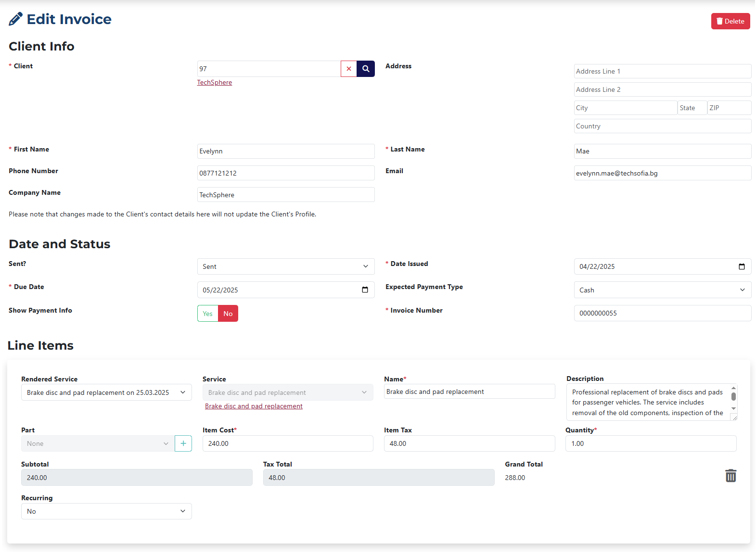Edit the Item Cost field 240.00

[x=288, y=443]
